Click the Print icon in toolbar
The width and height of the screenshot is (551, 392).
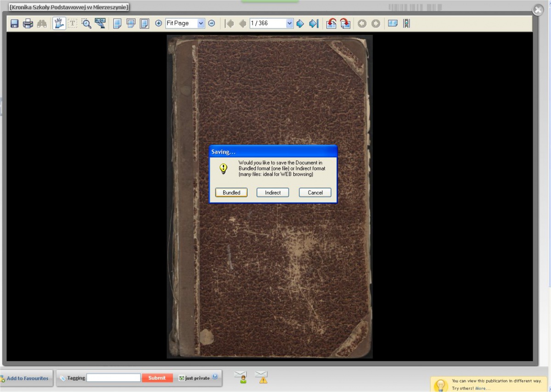tap(28, 23)
